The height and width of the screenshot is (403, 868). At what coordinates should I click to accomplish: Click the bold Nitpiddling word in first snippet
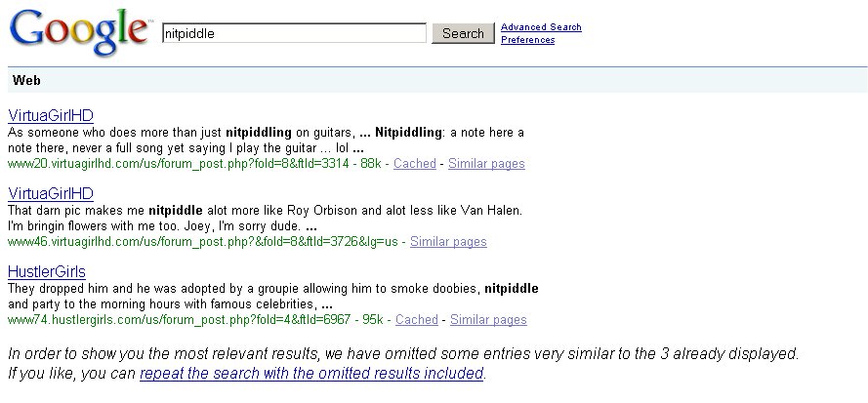click(408, 132)
